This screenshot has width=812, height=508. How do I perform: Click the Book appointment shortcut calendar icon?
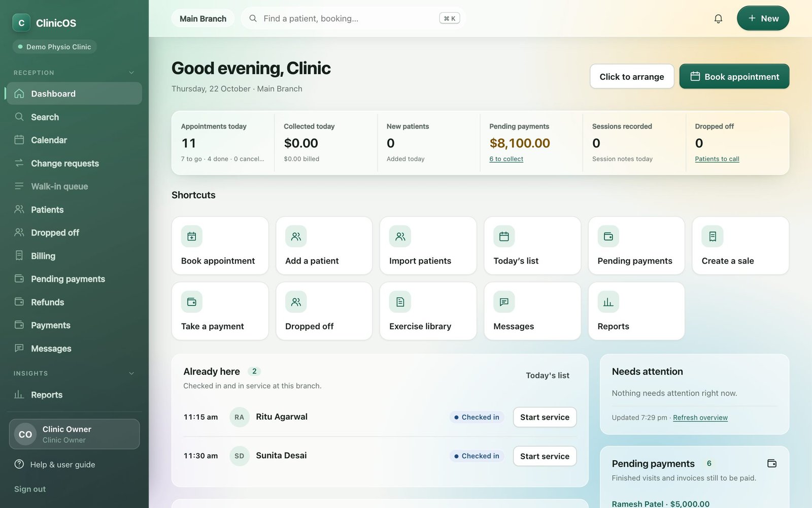[x=192, y=236]
